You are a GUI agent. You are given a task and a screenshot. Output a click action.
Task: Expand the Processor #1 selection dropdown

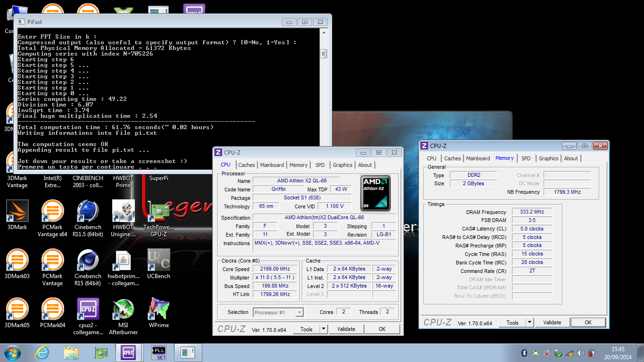point(299,312)
